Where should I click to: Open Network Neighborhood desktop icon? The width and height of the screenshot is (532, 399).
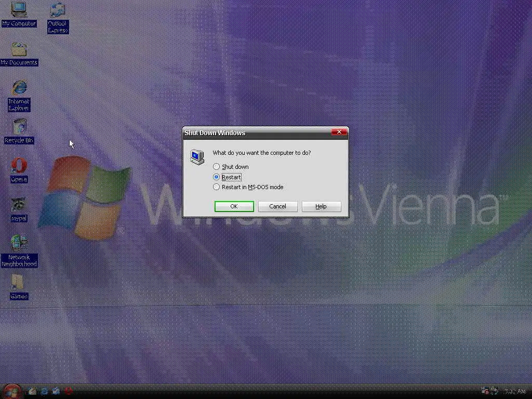19,251
